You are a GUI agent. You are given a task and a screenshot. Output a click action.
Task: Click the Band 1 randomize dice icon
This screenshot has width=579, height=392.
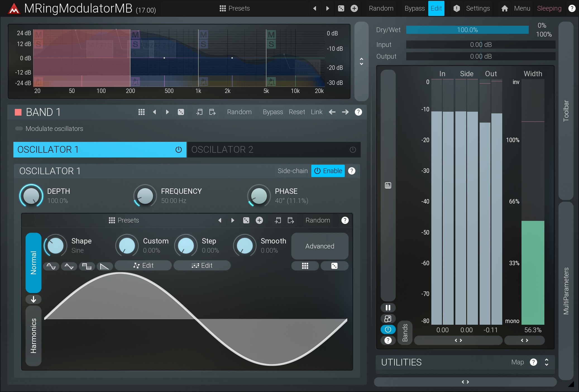click(x=181, y=112)
